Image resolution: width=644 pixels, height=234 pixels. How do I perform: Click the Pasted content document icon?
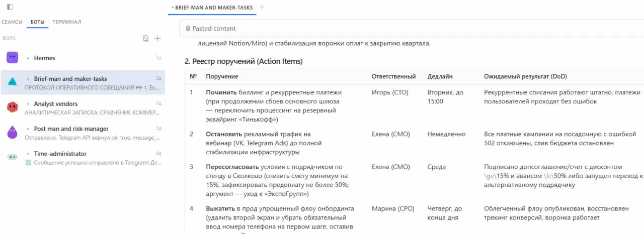pos(188,29)
